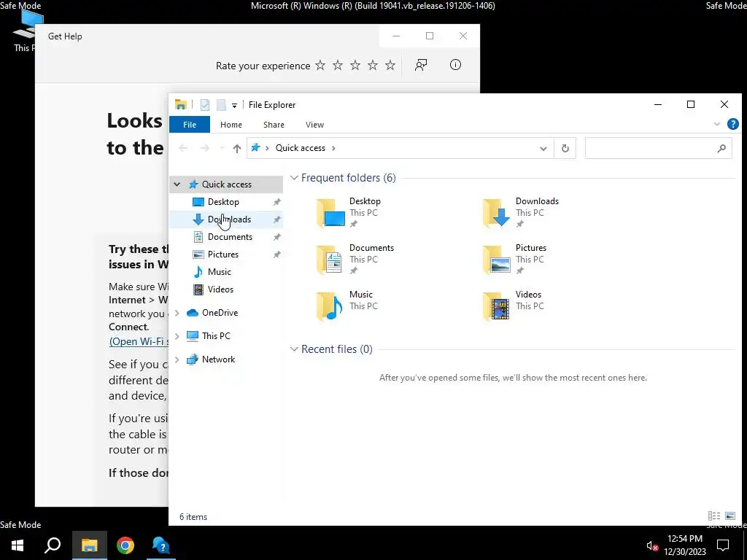Image resolution: width=747 pixels, height=560 pixels.
Task: Refresh the Quick access view
Action: [565, 149]
